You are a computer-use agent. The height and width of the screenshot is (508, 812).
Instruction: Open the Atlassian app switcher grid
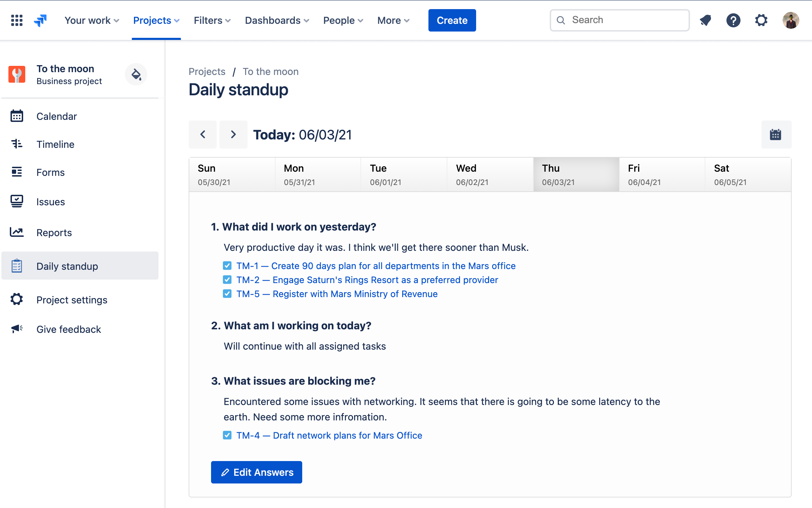pyautogui.click(x=16, y=20)
